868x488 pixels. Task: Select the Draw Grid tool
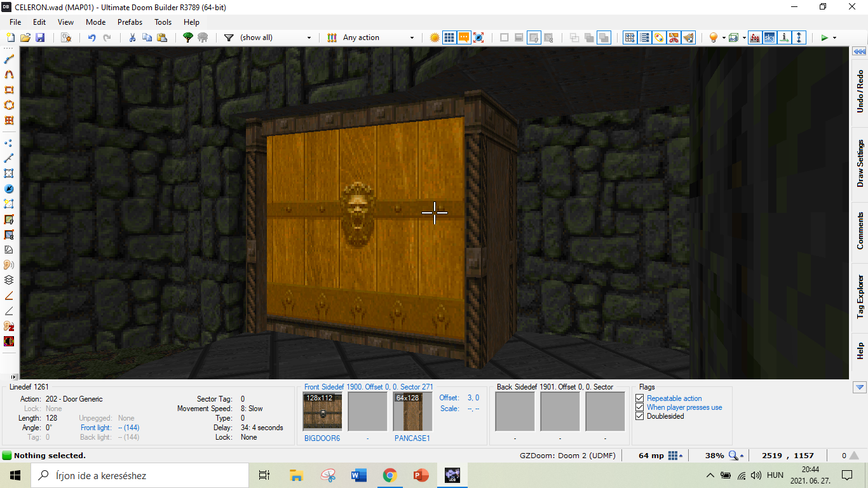pyautogui.click(x=10, y=120)
